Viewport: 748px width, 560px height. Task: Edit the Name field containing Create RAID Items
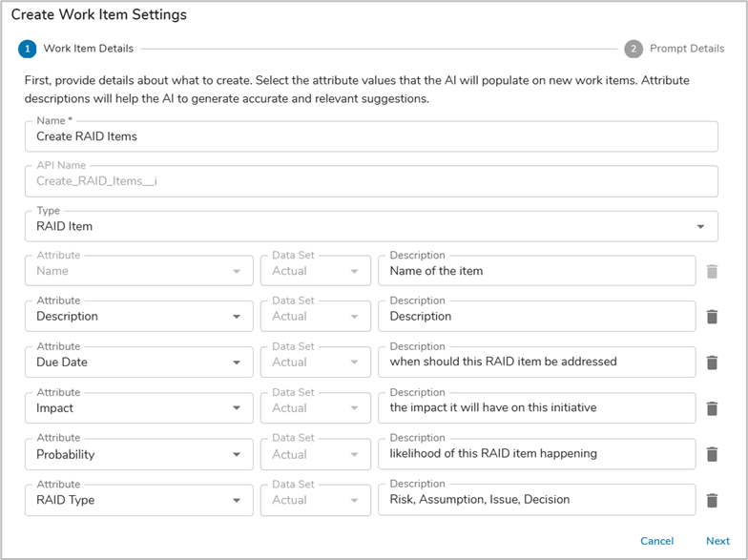[371, 136]
